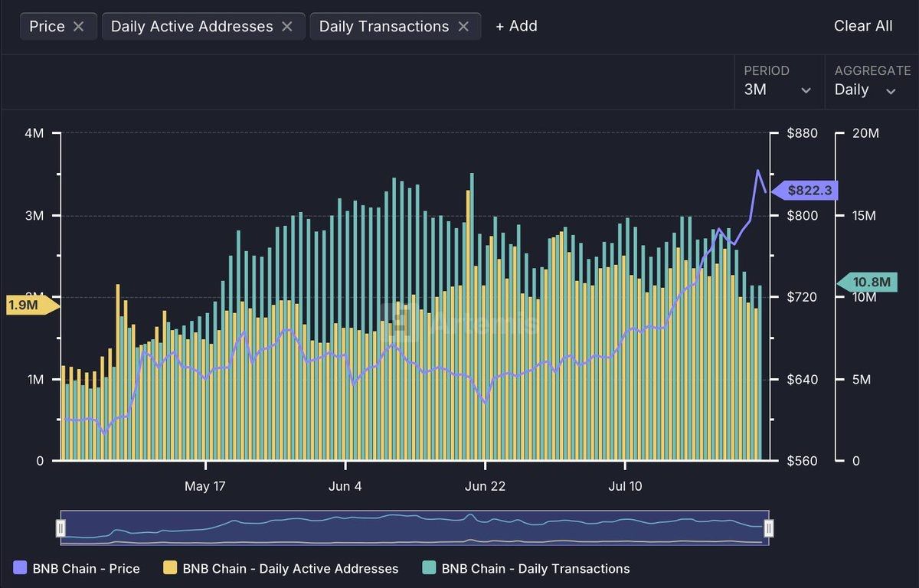
Task: Open the Aggregate Daily dropdown
Action: tap(865, 90)
